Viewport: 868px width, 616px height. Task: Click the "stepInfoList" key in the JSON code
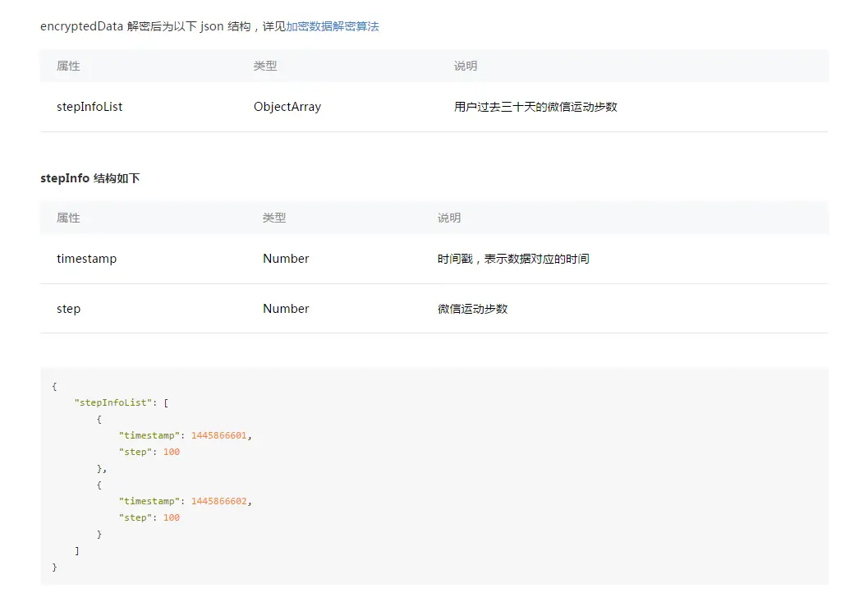click(x=113, y=402)
